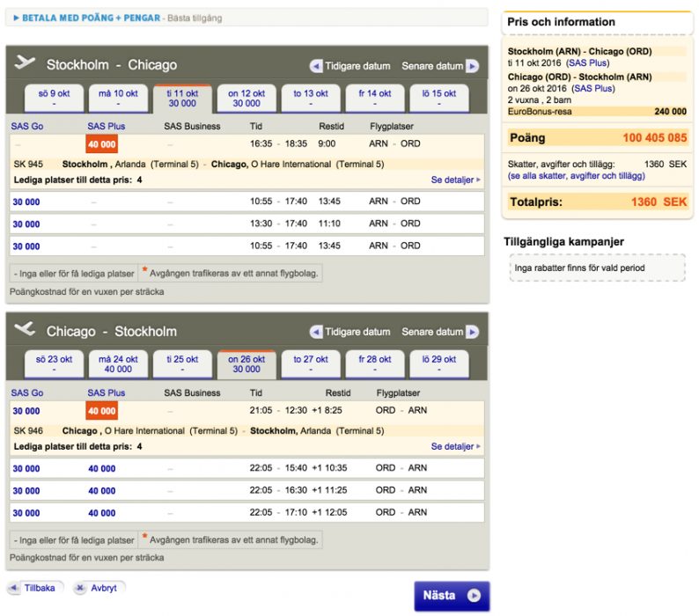Select the må 24 okt date tab
Viewport: 699px width, 616px height.
tap(118, 363)
